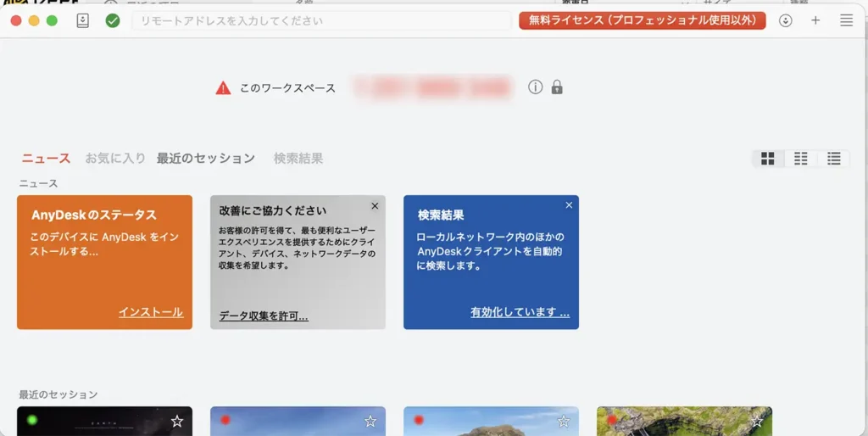Click the green connection status checkmark
The height and width of the screenshot is (436, 868).
(113, 20)
